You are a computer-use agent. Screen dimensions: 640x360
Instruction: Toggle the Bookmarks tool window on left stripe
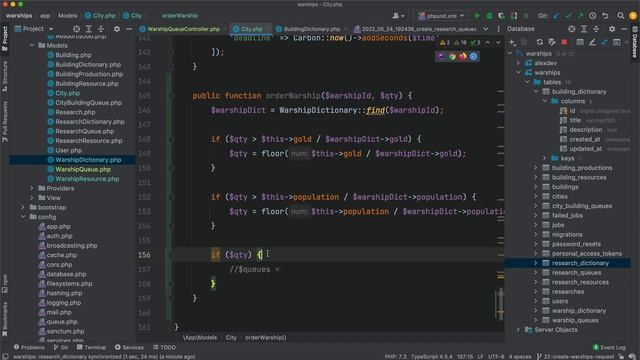5,318
